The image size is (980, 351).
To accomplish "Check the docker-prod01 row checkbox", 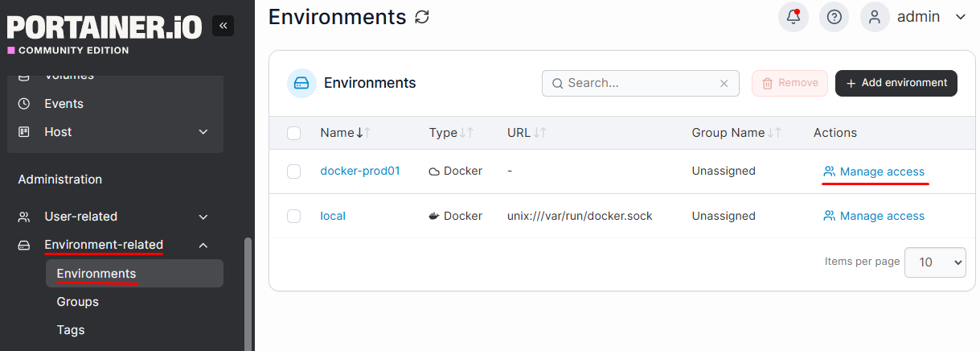I will click(294, 171).
